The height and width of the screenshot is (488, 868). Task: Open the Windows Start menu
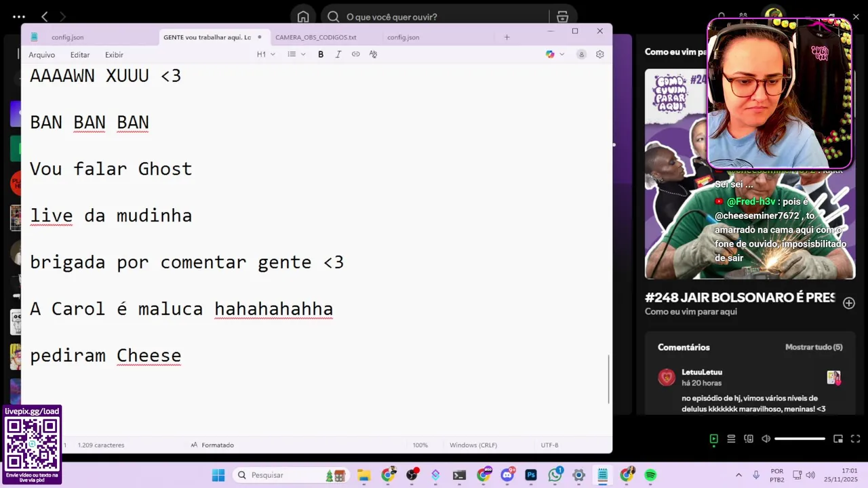(x=218, y=475)
